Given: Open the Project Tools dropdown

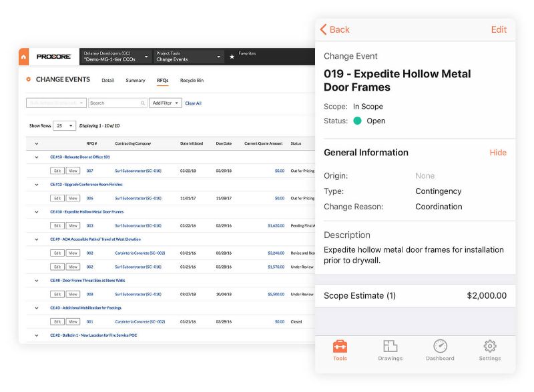Looking at the screenshot, I should point(188,57).
